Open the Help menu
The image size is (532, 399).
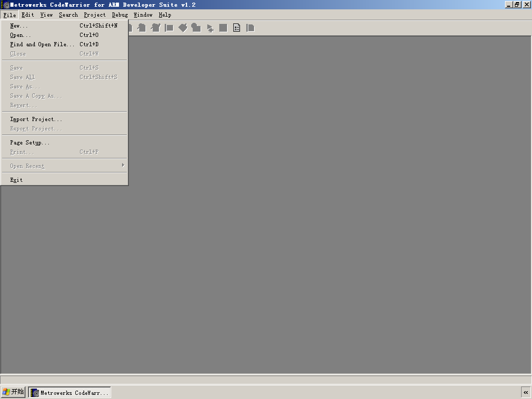point(165,15)
